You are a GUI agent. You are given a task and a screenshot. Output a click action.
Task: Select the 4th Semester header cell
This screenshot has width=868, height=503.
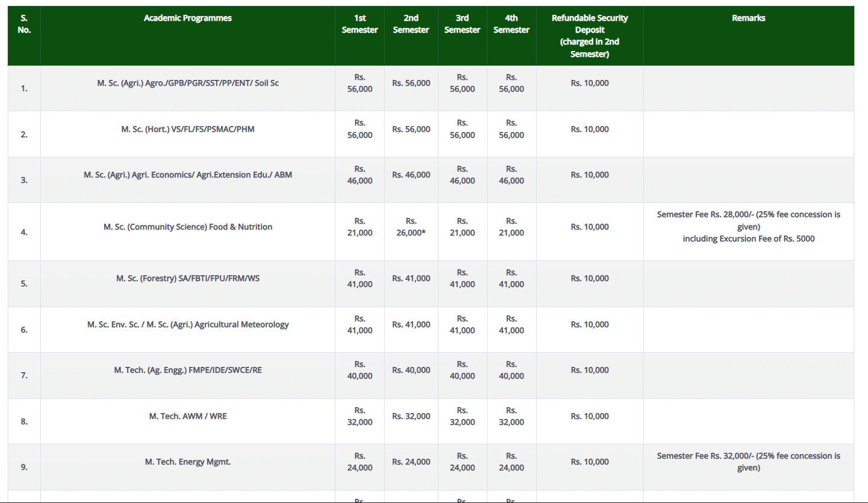click(511, 24)
